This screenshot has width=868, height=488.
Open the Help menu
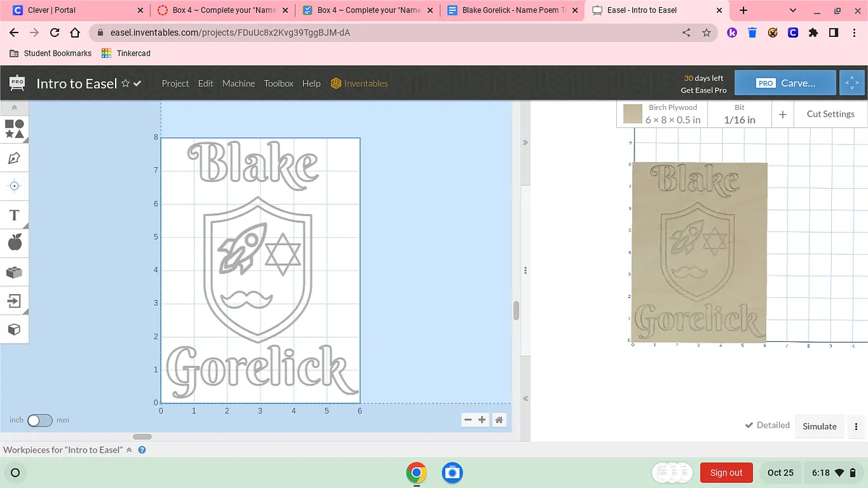click(311, 83)
